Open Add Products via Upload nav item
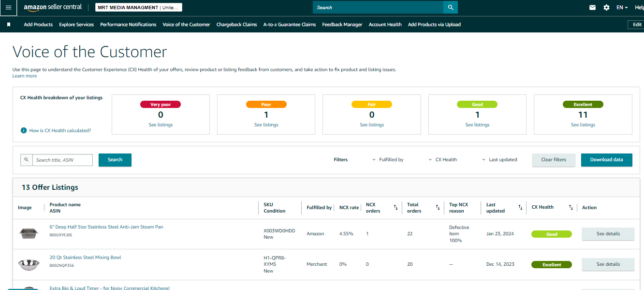The height and width of the screenshot is (290, 644). pos(434,25)
